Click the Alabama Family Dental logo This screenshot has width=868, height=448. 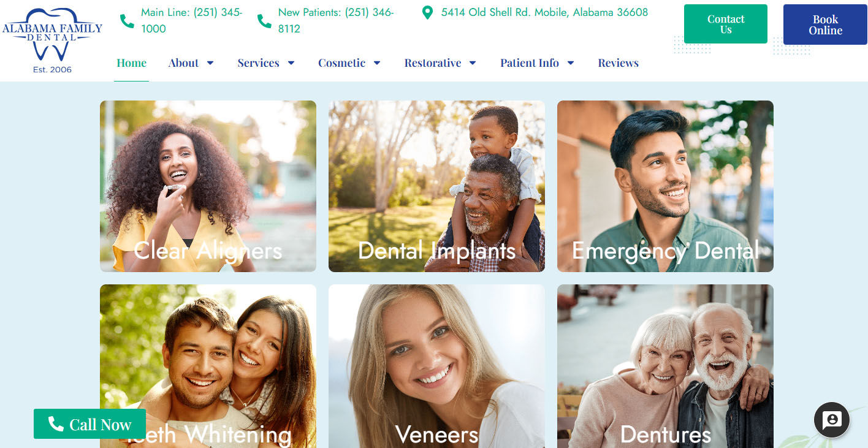[x=52, y=40]
